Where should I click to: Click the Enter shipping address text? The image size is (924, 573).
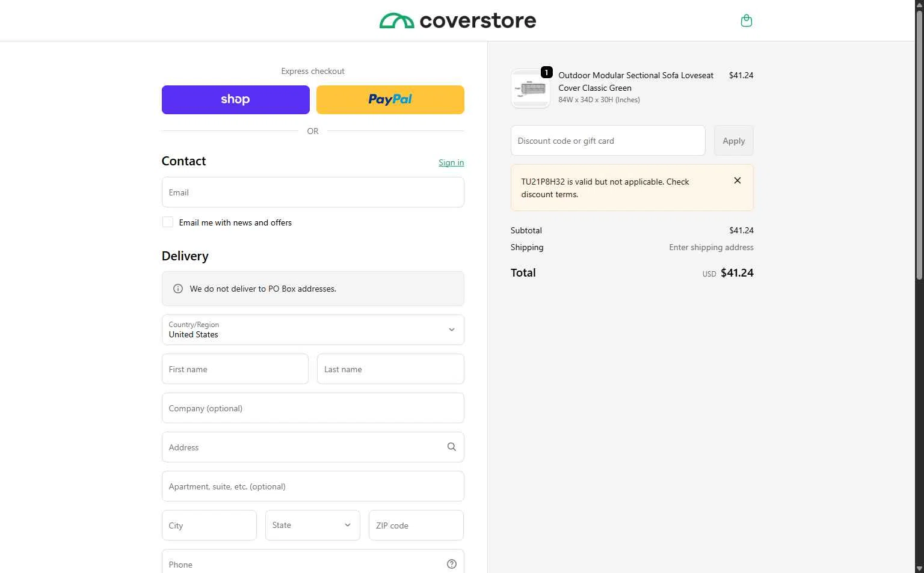[711, 247]
